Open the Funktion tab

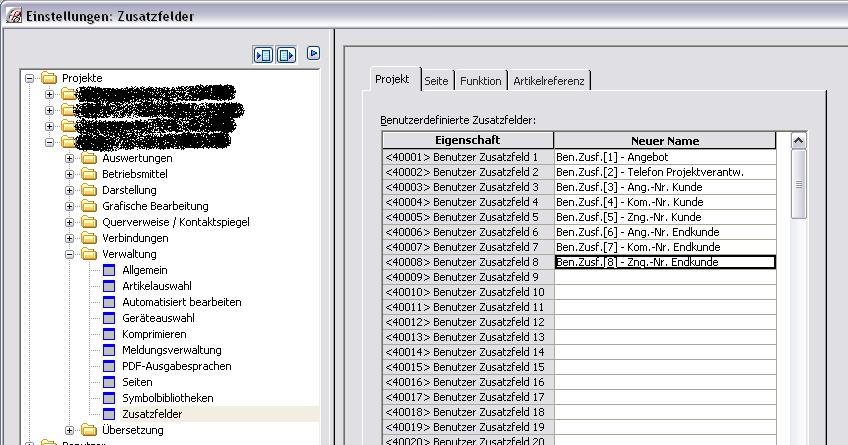pyautogui.click(x=480, y=81)
